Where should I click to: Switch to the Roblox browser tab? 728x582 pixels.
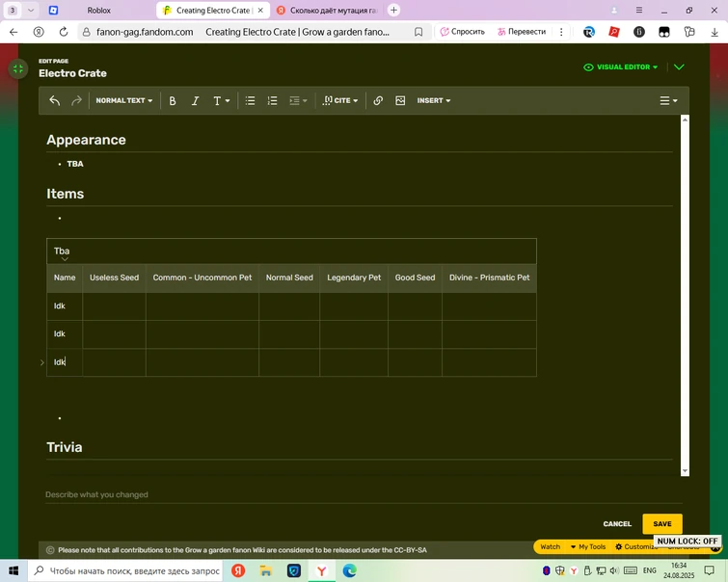(99, 11)
